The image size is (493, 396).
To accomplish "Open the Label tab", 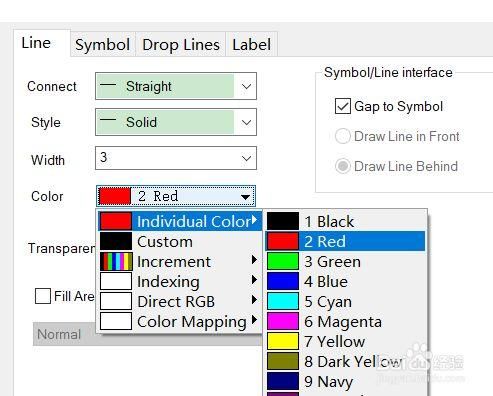I will 252,44.
